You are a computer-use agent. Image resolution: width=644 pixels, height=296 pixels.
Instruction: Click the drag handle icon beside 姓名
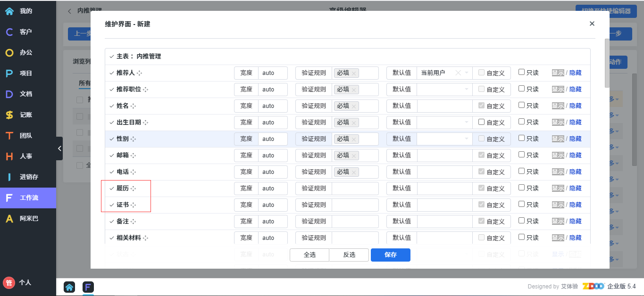pos(134,106)
